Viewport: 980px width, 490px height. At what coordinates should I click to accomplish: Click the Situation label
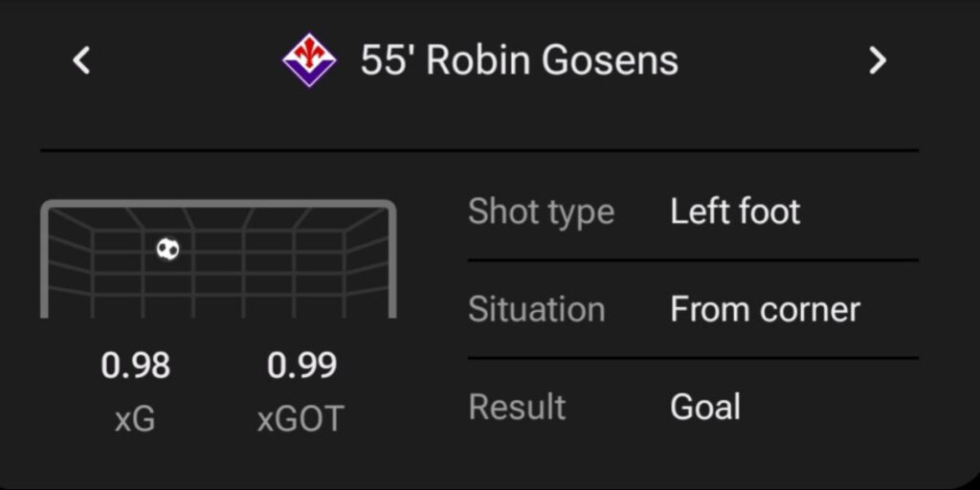(x=536, y=309)
